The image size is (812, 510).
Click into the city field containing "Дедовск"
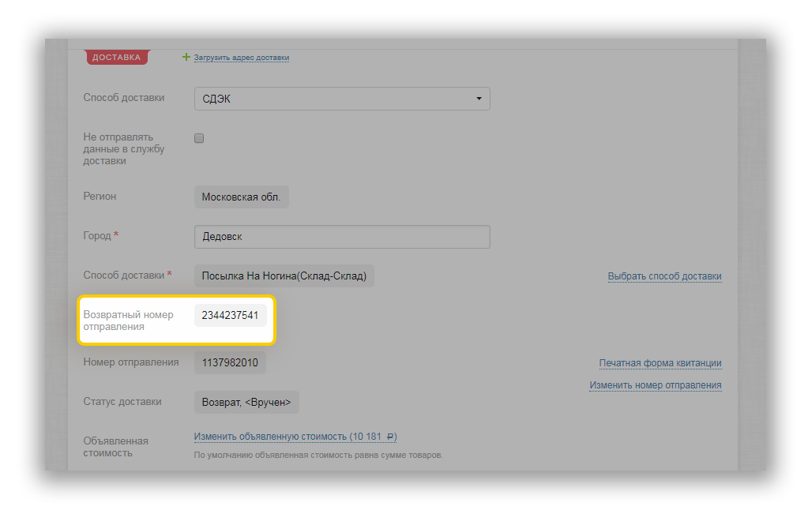pos(342,237)
